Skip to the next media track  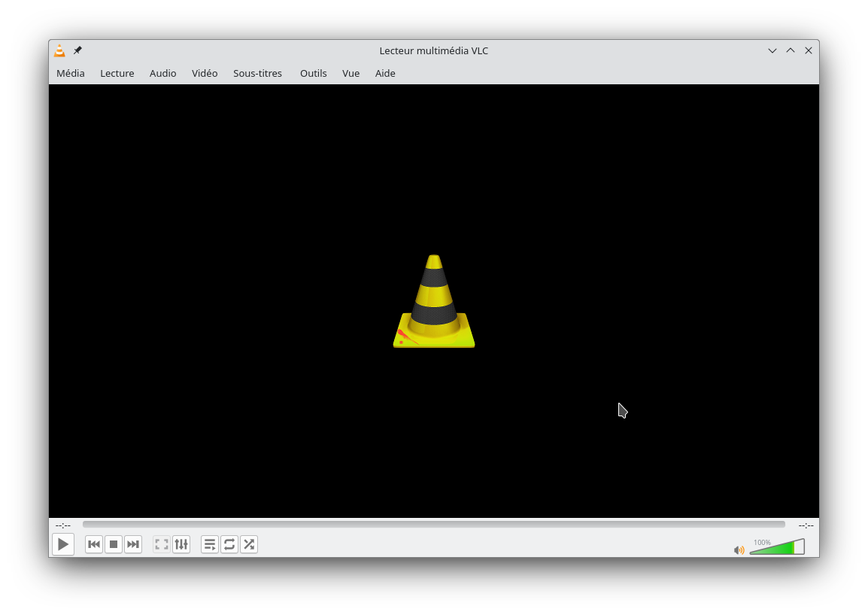(133, 544)
